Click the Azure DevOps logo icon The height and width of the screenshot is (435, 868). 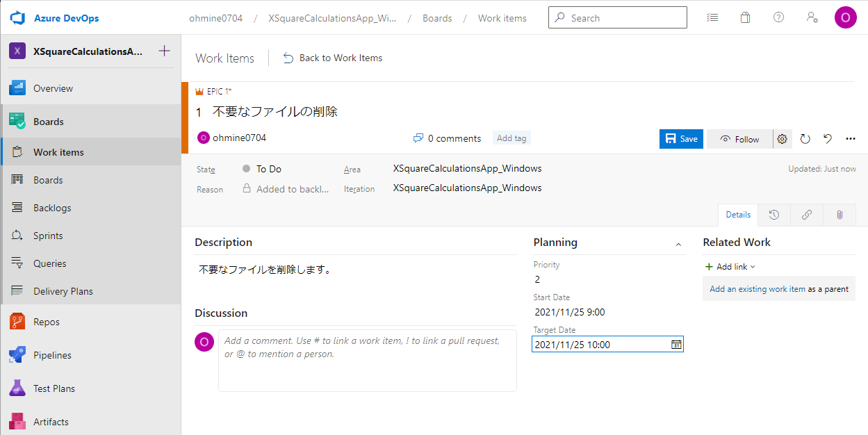tap(17, 18)
